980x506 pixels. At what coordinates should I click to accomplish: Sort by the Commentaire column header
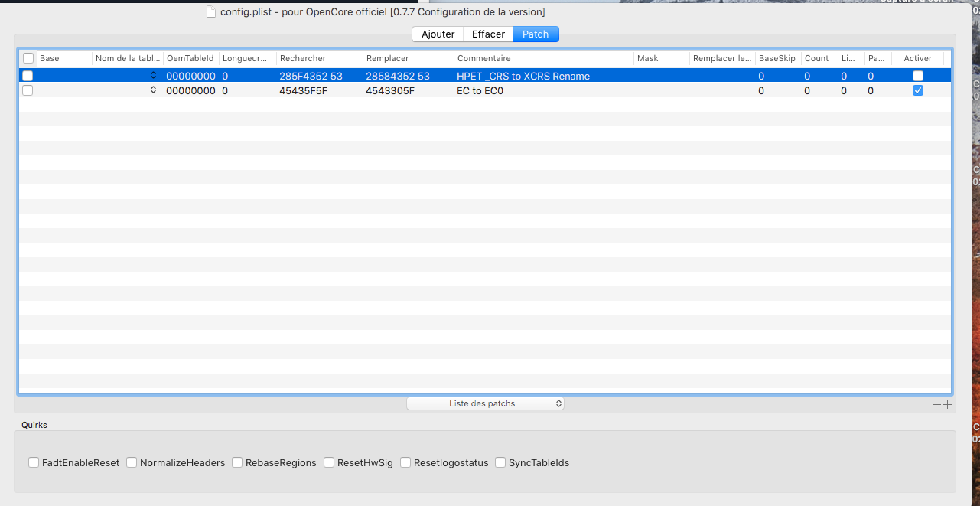coord(543,58)
